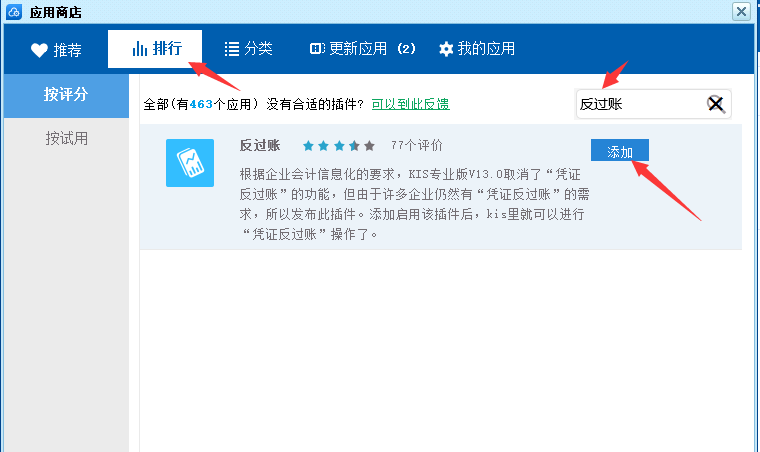Click the fifth gray rating star

[x=369, y=146]
